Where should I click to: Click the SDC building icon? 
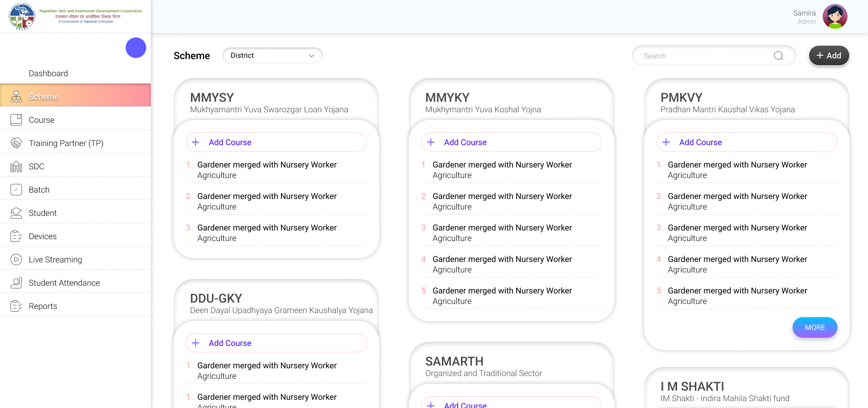[x=16, y=167]
